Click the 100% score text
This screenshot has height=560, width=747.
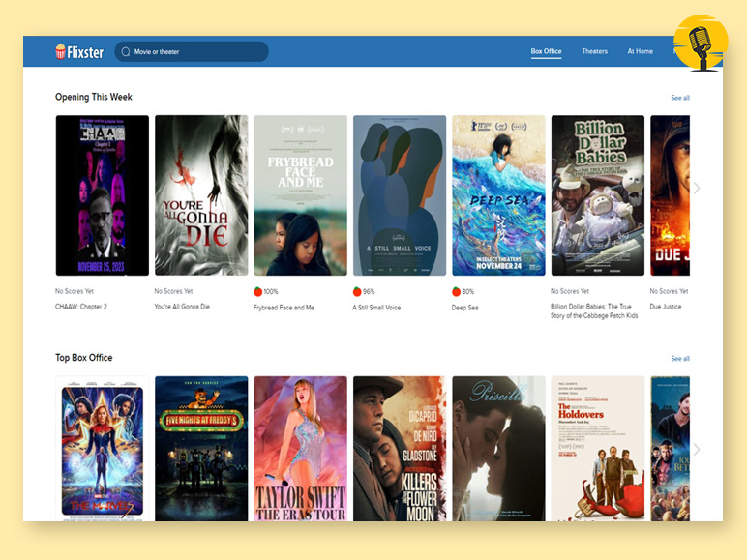tap(271, 291)
